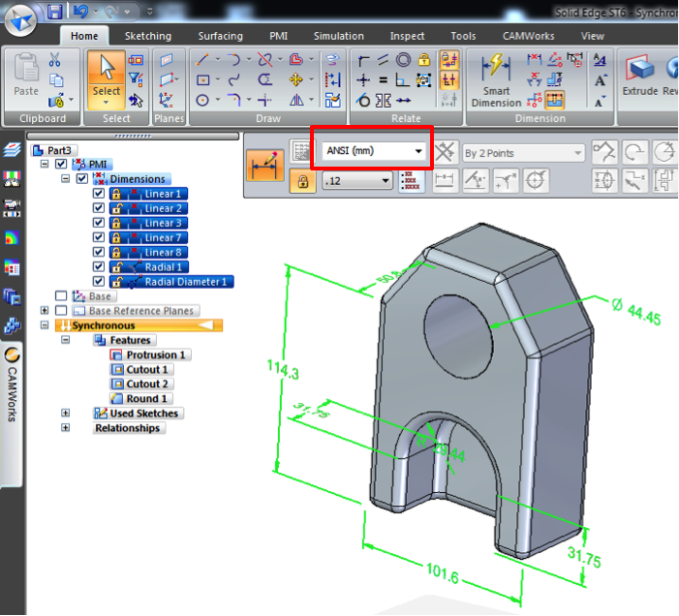Click the 114.3 dimension on the model
The height and width of the screenshot is (616, 679).
(x=283, y=370)
